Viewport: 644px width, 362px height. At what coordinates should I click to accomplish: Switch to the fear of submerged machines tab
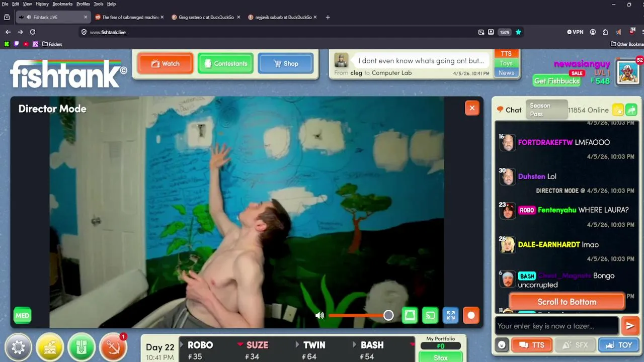[129, 17]
